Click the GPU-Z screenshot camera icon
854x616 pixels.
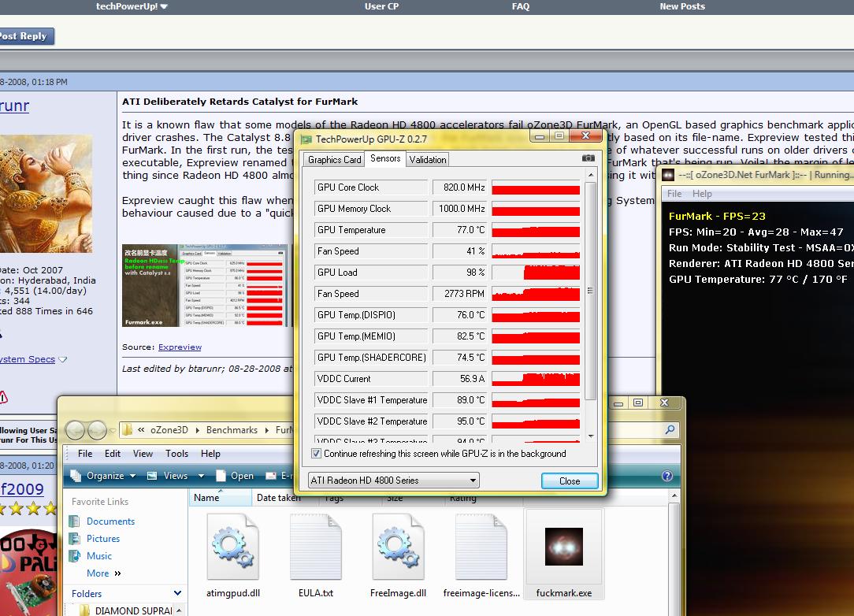pyautogui.click(x=589, y=158)
